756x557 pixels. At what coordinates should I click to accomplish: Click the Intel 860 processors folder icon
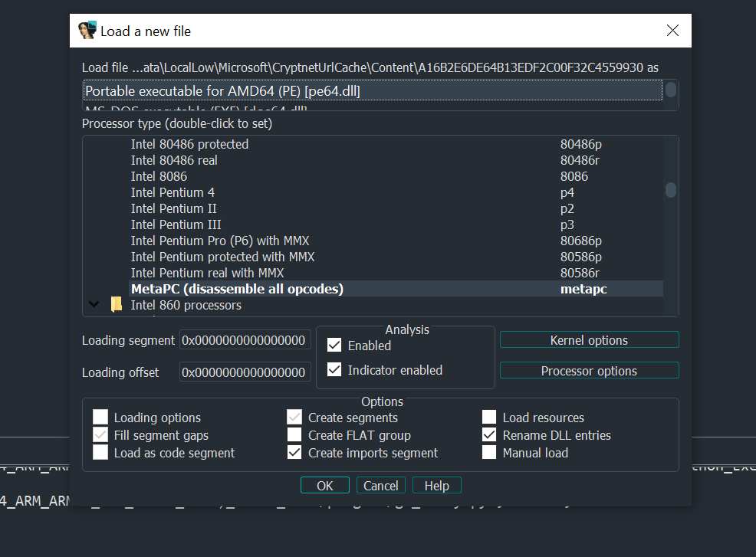coord(117,305)
